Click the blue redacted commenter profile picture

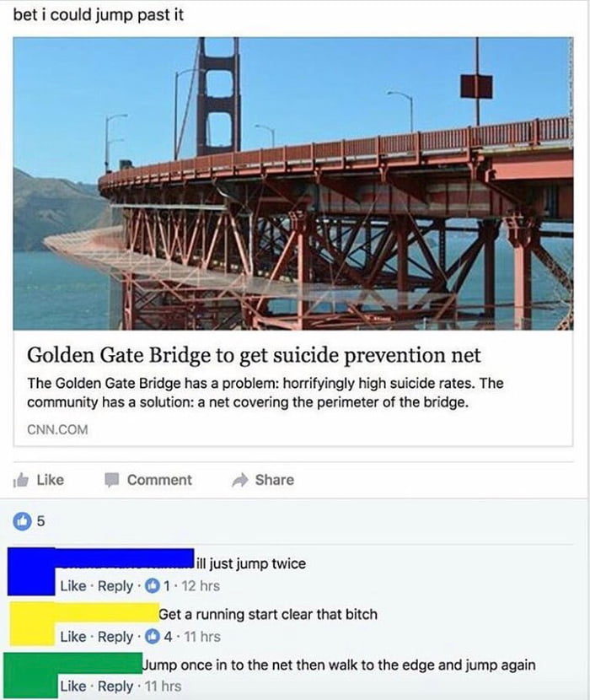(31, 572)
